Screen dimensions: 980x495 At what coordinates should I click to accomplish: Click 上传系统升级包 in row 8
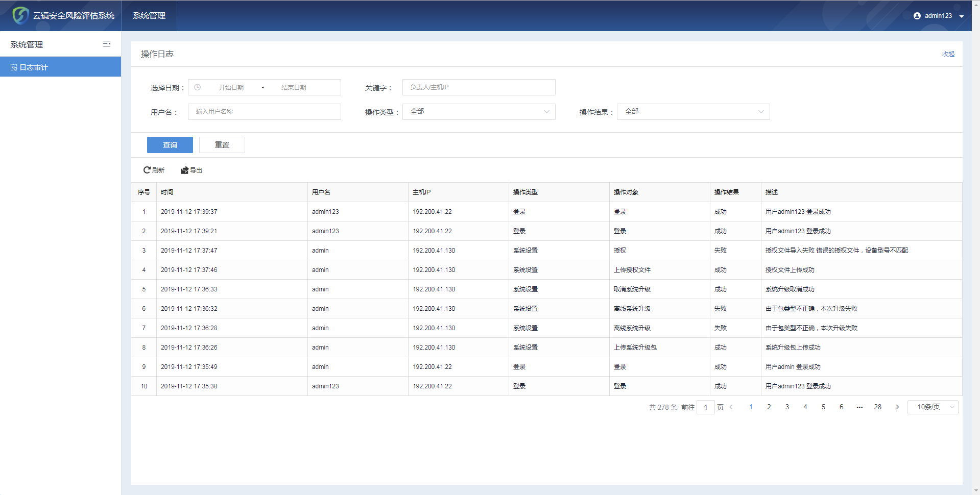click(635, 348)
